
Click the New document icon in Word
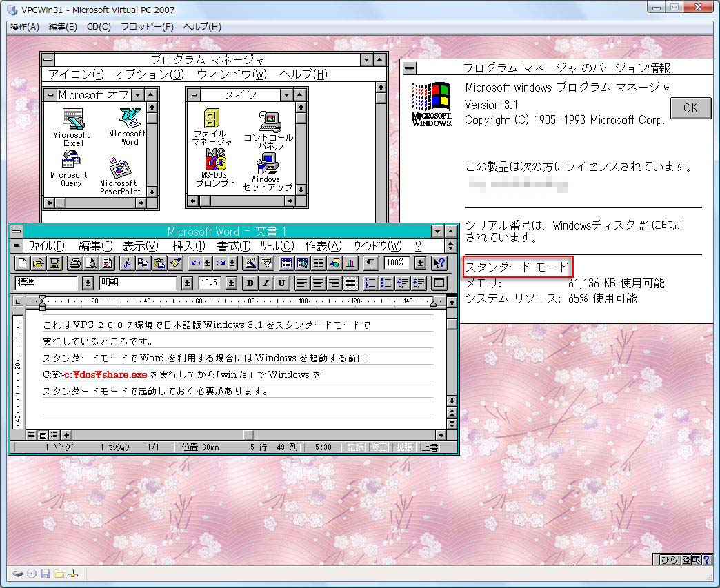22,263
